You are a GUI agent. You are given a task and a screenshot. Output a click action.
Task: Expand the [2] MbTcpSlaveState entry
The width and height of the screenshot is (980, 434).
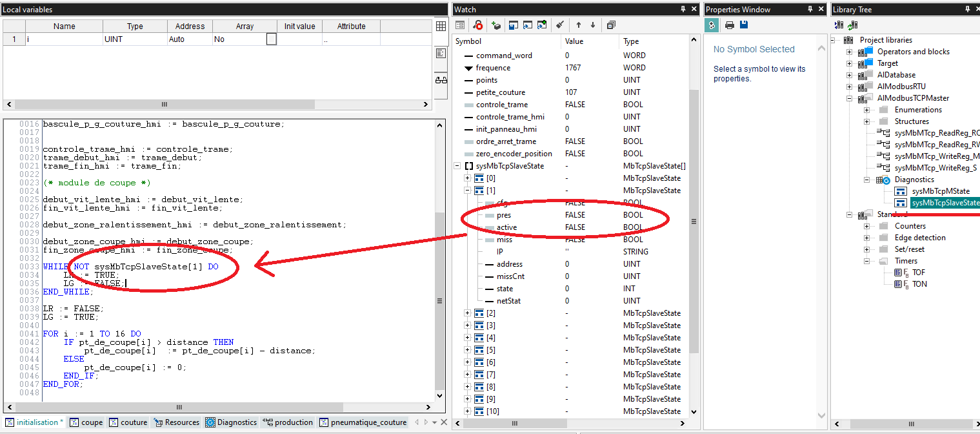[466, 313]
